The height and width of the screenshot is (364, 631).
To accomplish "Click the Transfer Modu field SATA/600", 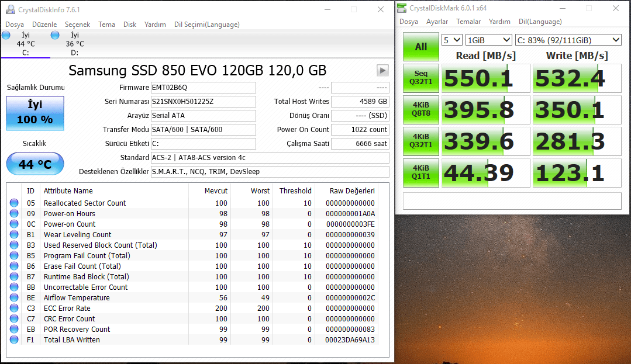I will [204, 130].
